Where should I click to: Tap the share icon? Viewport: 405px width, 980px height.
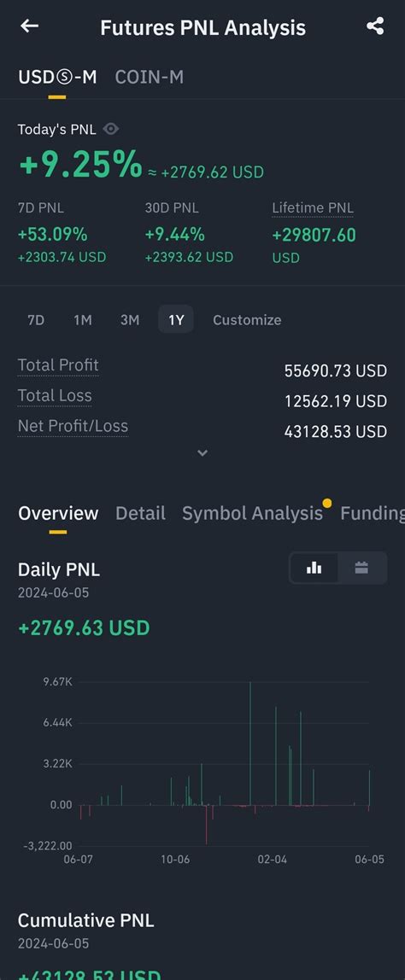pos(375,26)
